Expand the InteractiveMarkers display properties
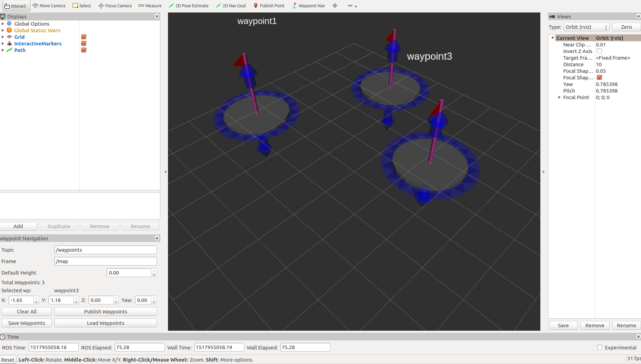This screenshot has width=641, height=364. (x=3, y=43)
